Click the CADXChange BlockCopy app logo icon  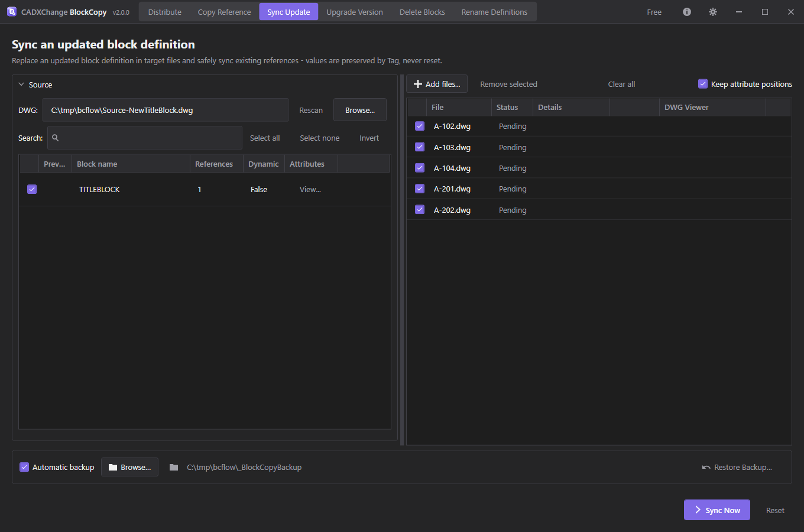(x=11, y=12)
